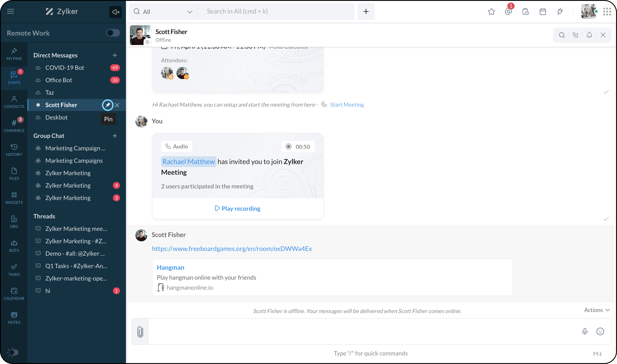Mute sound with the speaker icon
617x364 pixels.
[x=115, y=12]
